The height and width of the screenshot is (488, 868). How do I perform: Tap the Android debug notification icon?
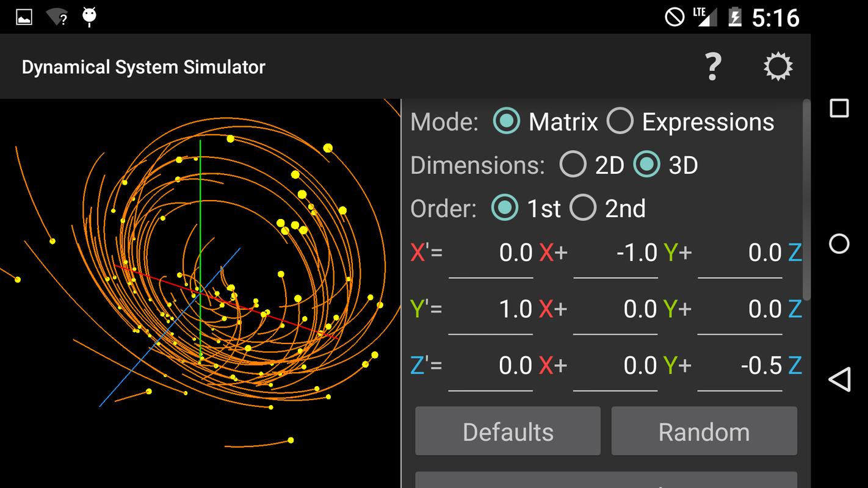click(90, 17)
